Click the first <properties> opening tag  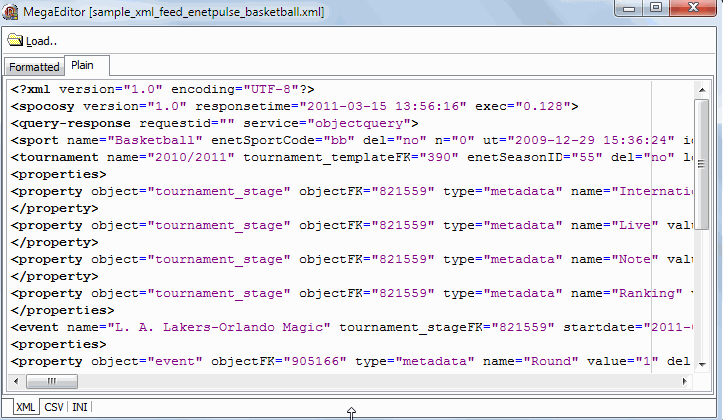(58, 174)
